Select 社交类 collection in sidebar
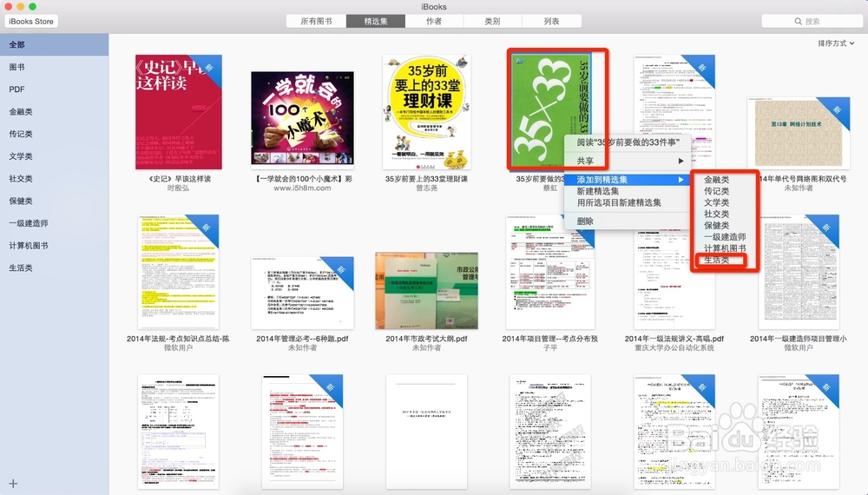This screenshot has width=868, height=495. (x=54, y=178)
